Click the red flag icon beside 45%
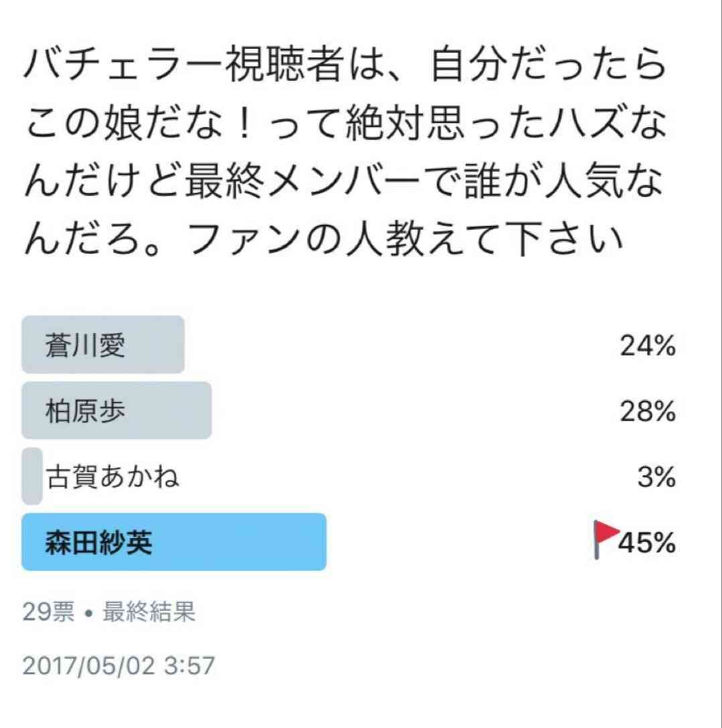722x728 pixels. pyautogui.click(x=606, y=540)
